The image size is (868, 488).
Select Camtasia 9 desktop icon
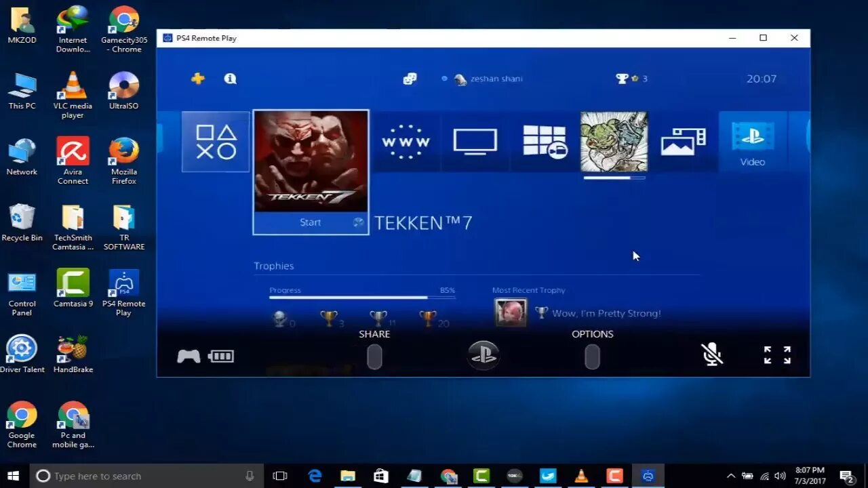point(73,289)
